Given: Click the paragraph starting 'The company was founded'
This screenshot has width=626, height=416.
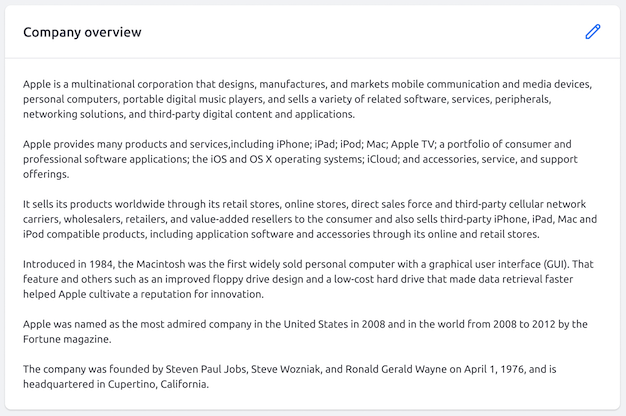Looking at the screenshot, I should point(289,376).
